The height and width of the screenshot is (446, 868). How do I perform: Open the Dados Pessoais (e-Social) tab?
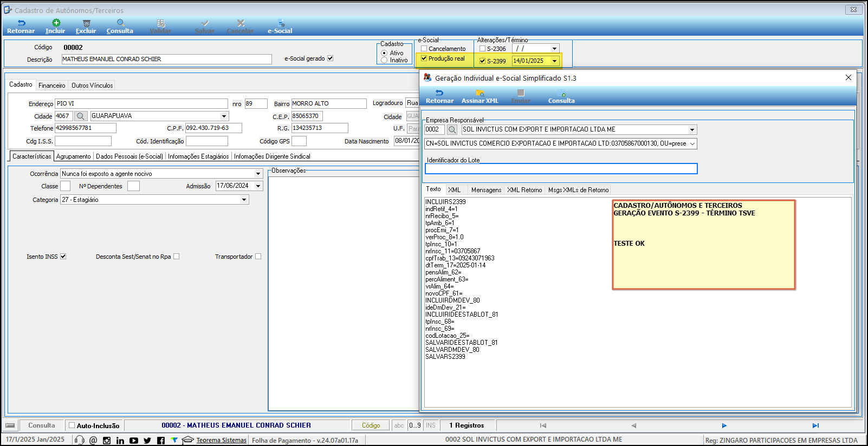(x=129, y=156)
